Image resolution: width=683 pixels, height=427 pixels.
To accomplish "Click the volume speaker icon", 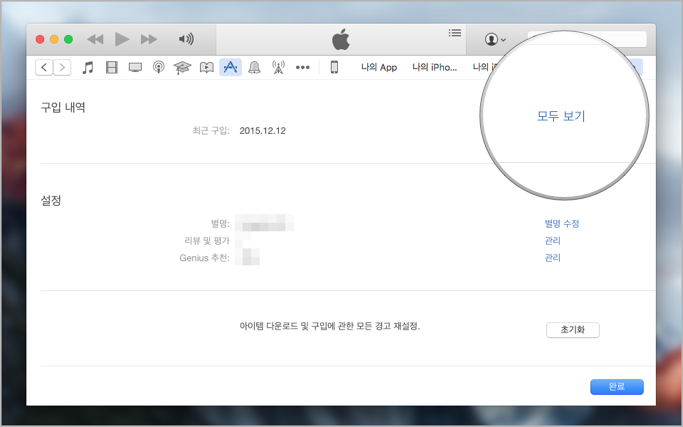I will click(186, 39).
